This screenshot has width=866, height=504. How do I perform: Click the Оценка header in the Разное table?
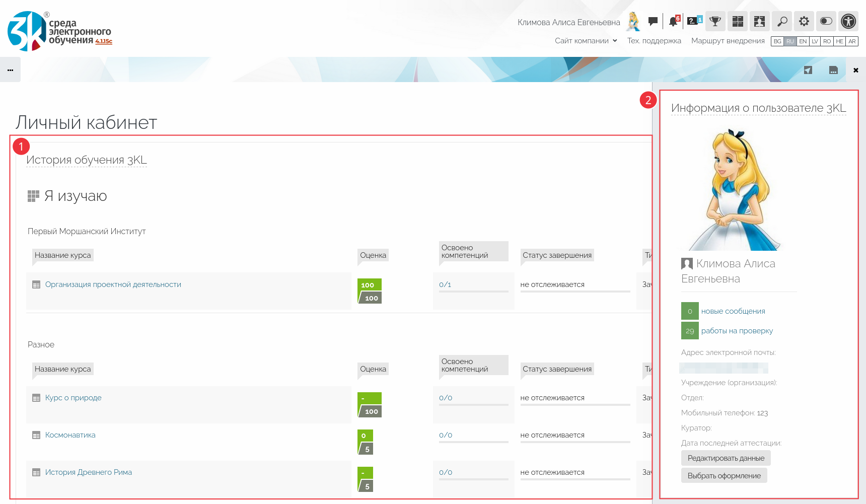click(373, 369)
